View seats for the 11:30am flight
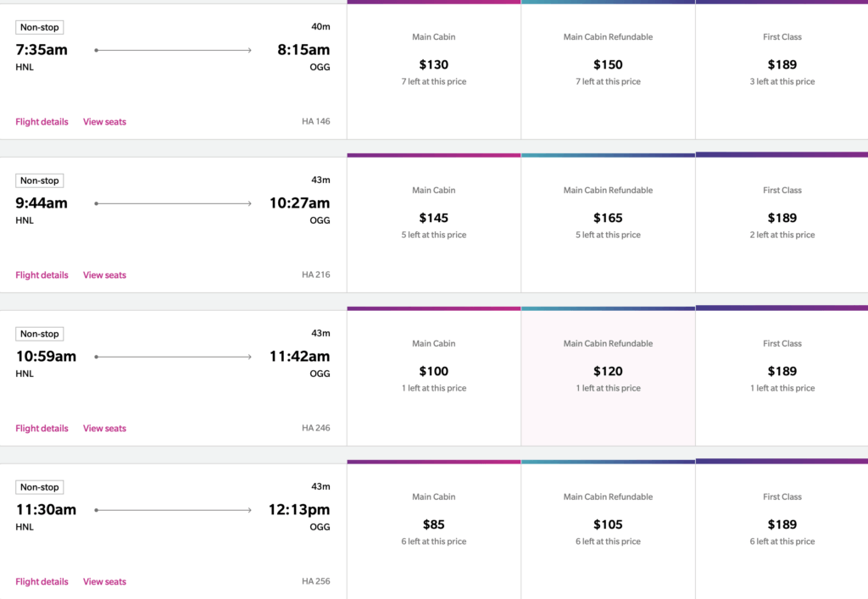 [x=104, y=581]
